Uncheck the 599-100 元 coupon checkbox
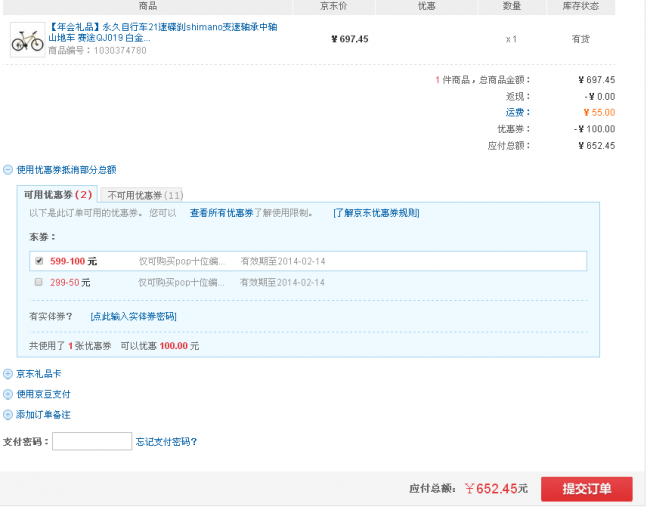The image size is (650, 507). pyautogui.click(x=39, y=261)
